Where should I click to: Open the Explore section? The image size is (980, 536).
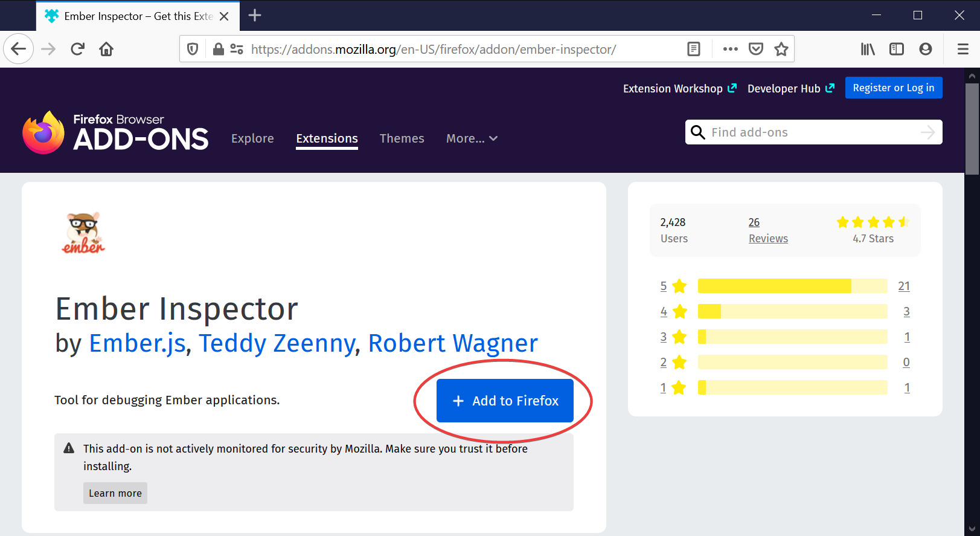pos(252,138)
